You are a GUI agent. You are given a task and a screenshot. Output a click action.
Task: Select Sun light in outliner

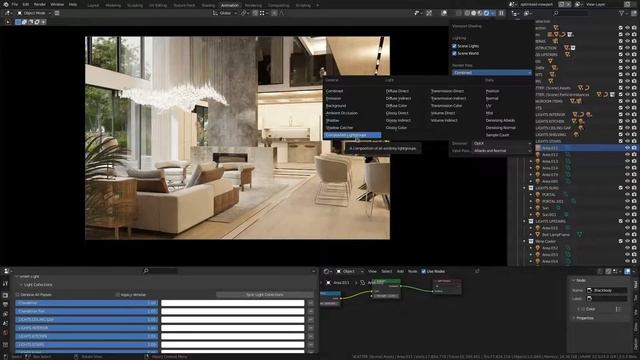click(545, 208)
